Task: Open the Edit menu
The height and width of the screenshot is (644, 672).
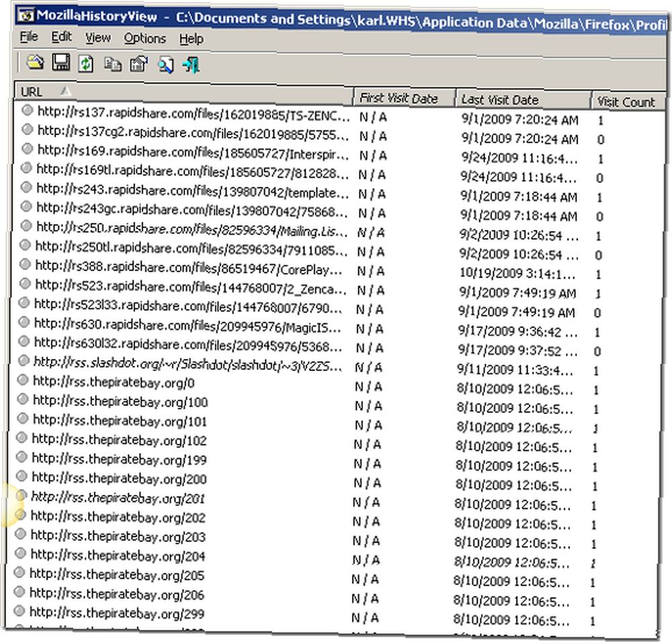Action: [x=62, y=37]
